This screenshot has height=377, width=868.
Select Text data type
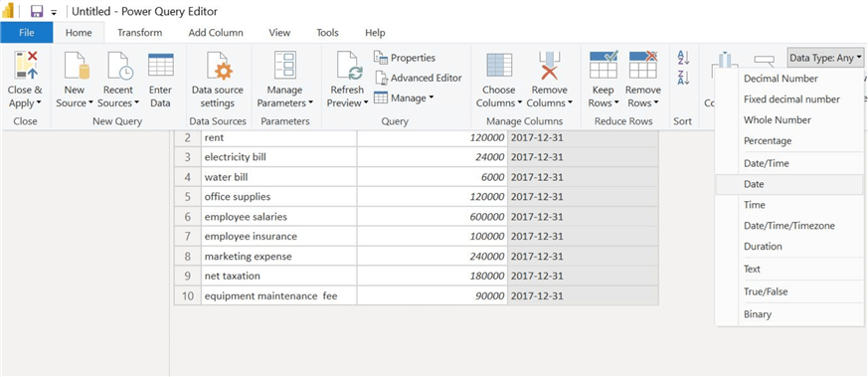788,269
